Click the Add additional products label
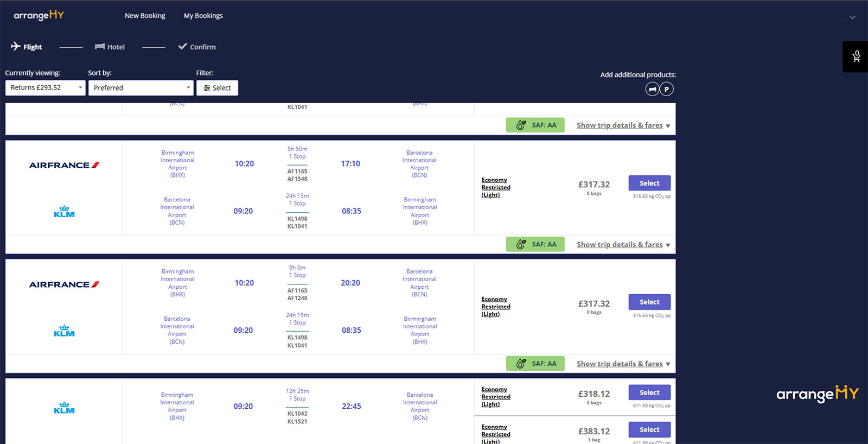 [638, 75]
